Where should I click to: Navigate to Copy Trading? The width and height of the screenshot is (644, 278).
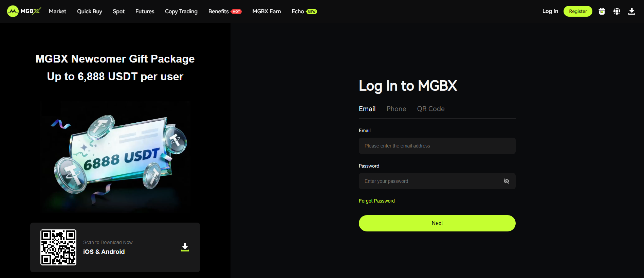tap(181, 11)
